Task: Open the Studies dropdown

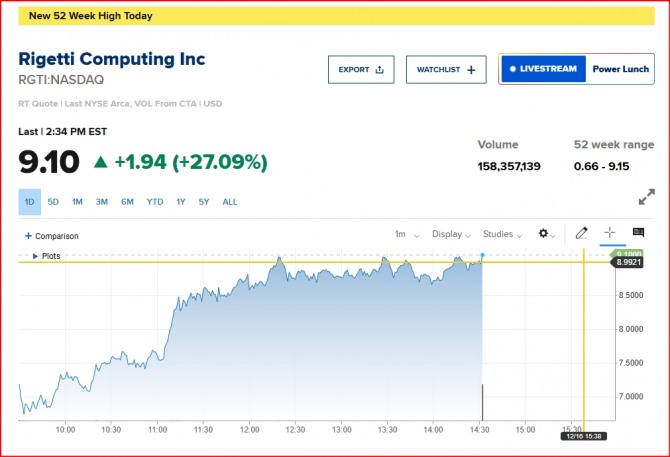Action: click(x=503, y=234)
